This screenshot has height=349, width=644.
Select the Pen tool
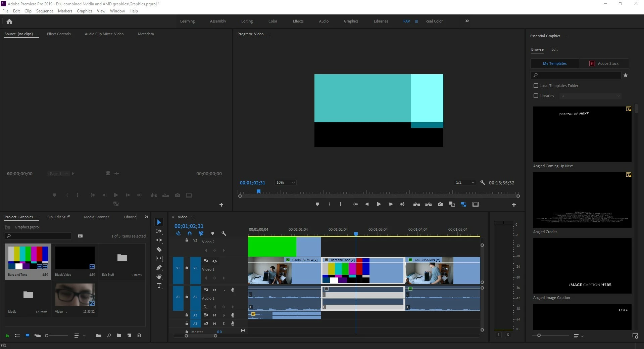159,267
